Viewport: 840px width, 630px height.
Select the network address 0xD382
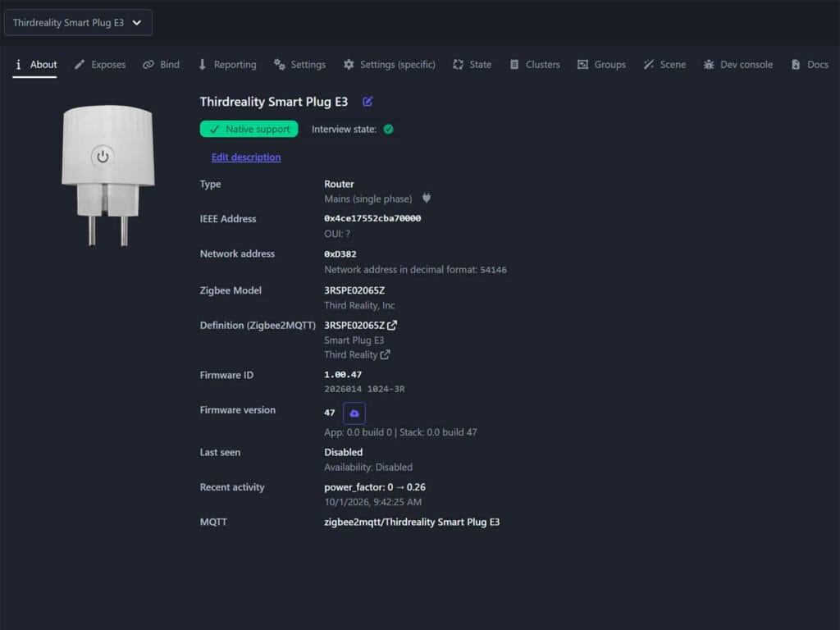(x=340, y=254)
